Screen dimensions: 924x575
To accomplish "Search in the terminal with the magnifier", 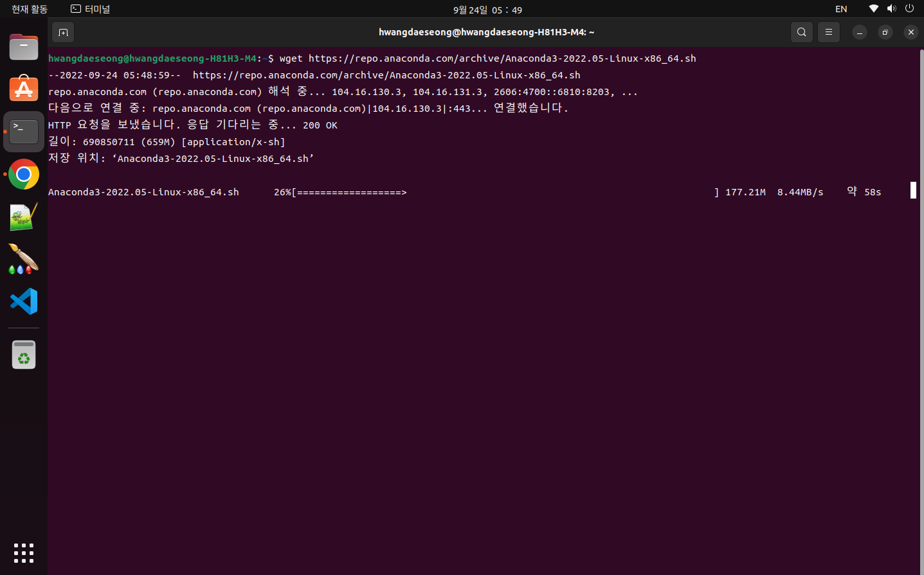I will 801,32.
